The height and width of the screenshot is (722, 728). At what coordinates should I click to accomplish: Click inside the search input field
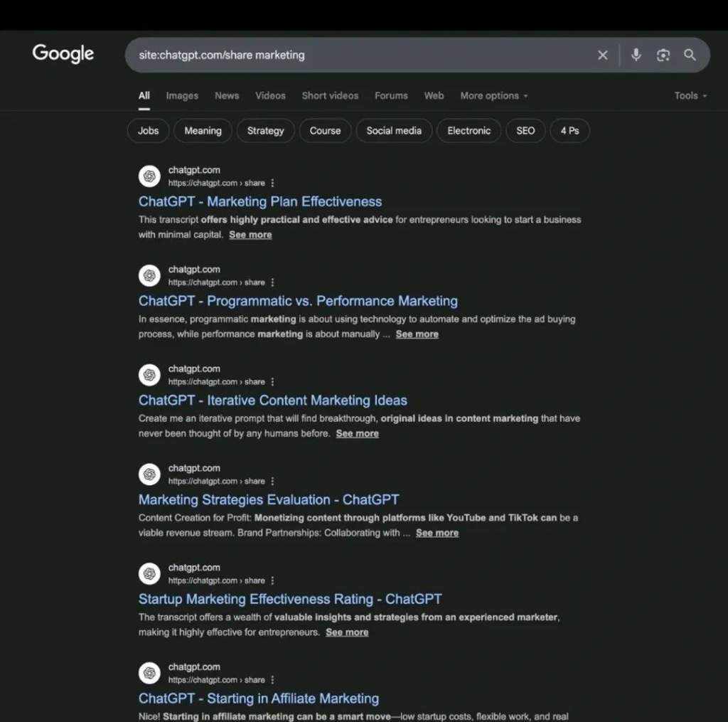[355, 55]
